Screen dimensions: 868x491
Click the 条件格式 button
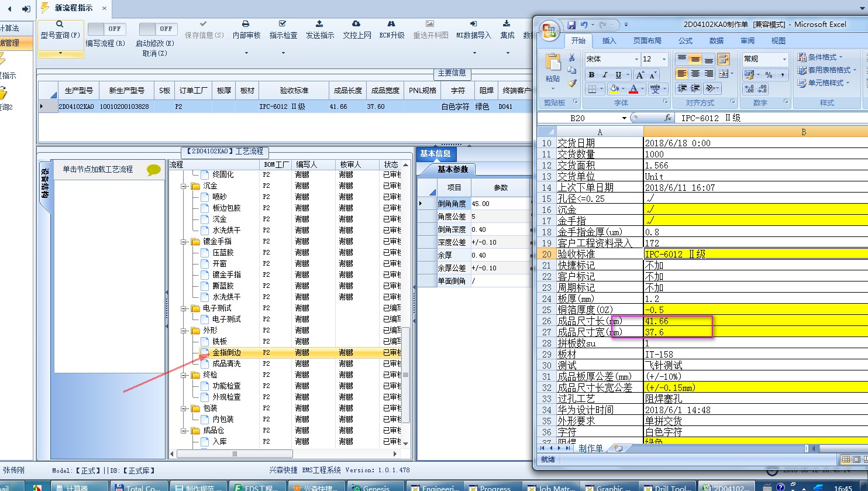820,57
